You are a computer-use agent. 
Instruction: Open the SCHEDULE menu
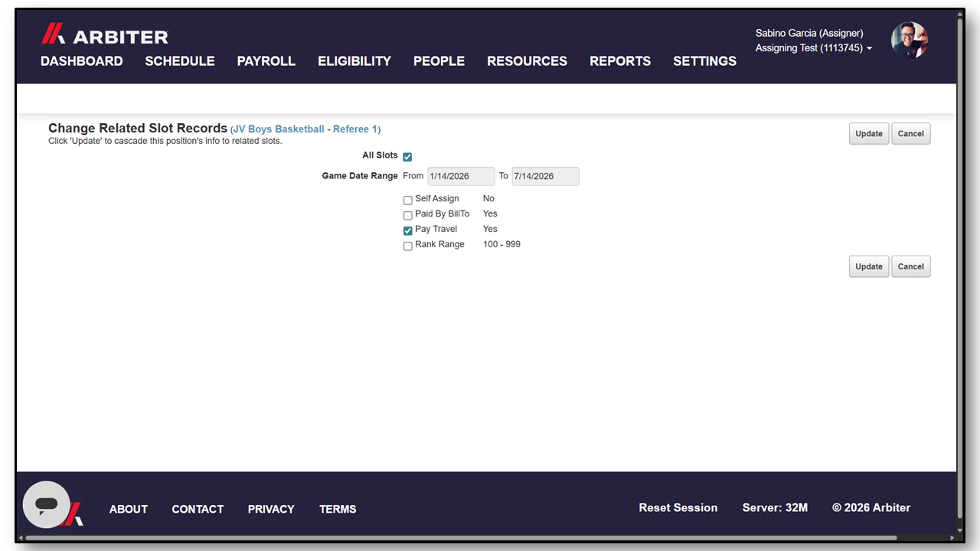[x=180, y=61]
